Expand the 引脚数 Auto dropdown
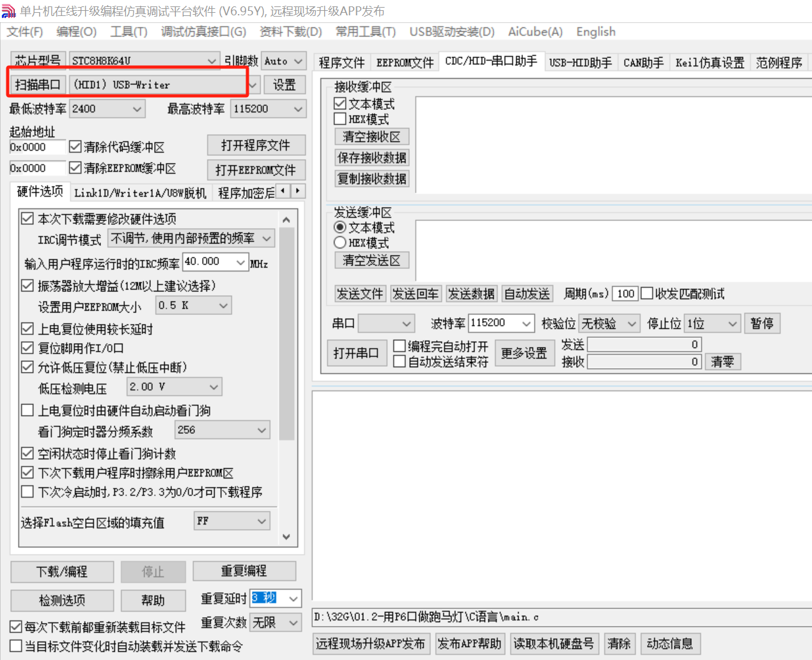812x660 pixels. (x=299, y=61)
